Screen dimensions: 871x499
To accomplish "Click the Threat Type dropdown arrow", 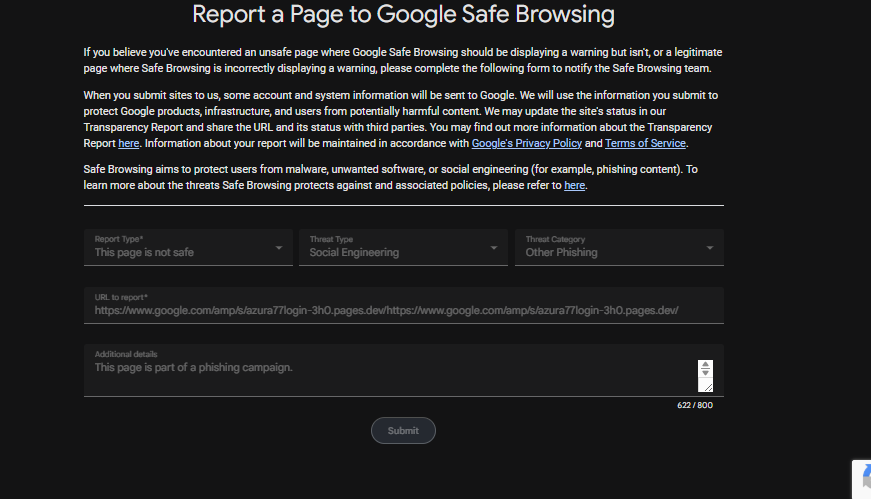I will pos(494,248).
